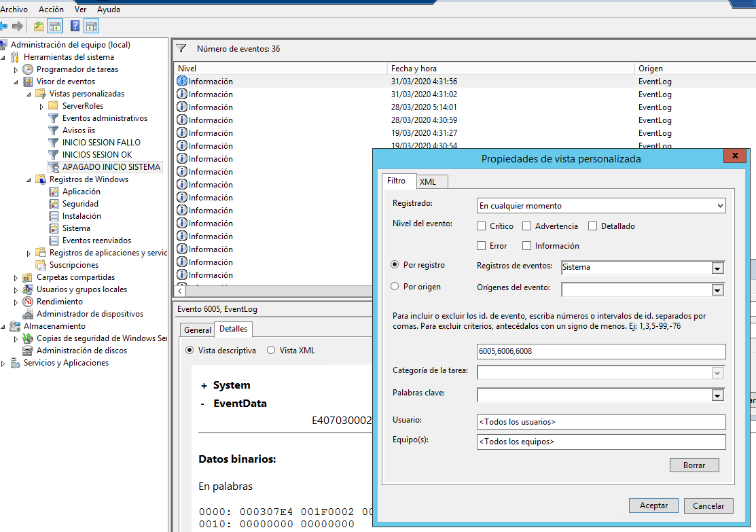Click the Rendimiento icon
This screenshot has height=532, width=756.
28,302
